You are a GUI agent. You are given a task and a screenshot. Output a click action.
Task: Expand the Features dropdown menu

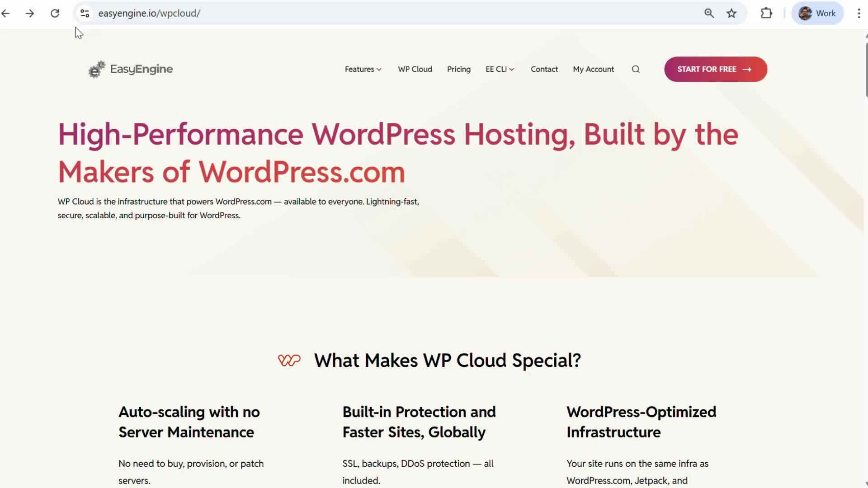(x=363, y=69)
